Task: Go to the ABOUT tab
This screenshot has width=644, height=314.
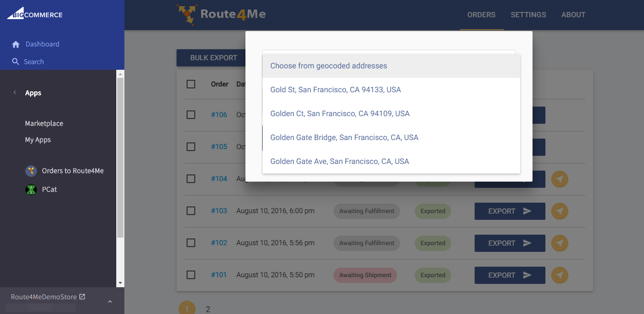Action: click(573, 15)
